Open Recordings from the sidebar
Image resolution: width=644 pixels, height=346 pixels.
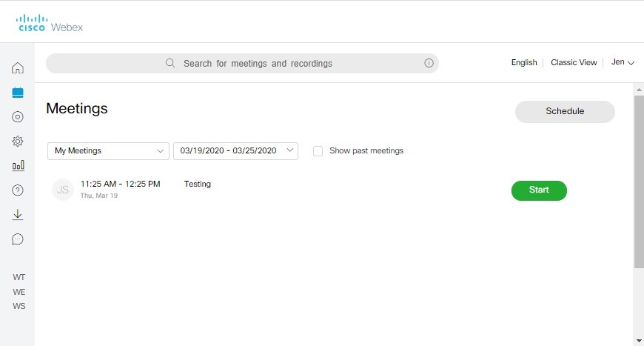coord(18,116)
